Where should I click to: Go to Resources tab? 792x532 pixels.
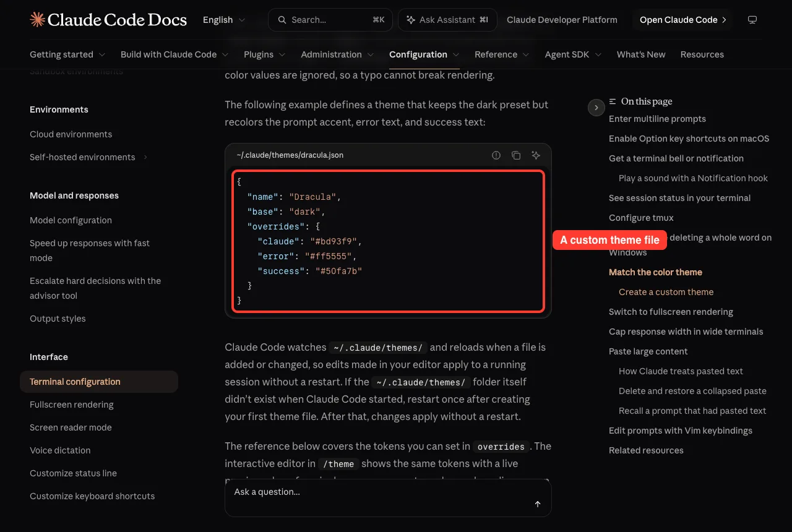(702, 54)
